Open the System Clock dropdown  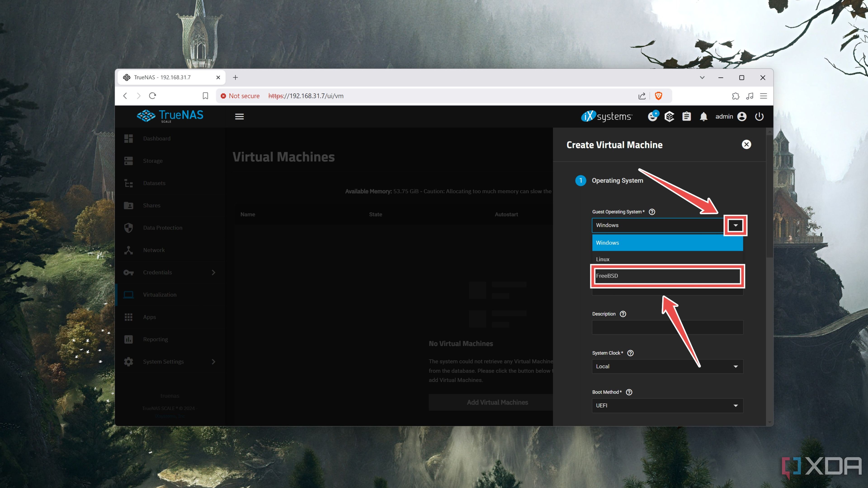tap(668, 366)
